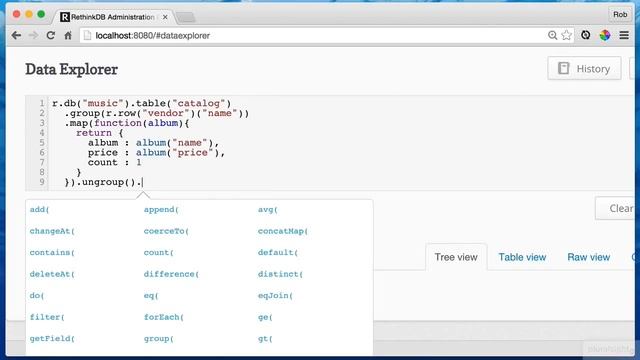Place cursor on line 1 query text

(141, 103)
